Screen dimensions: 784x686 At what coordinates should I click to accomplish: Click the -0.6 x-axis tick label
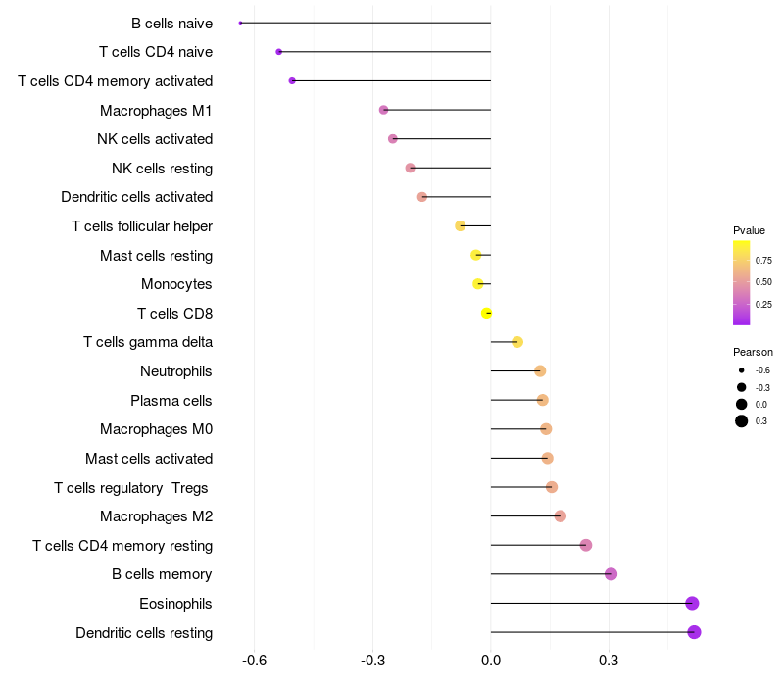click(x=254, y=661)
